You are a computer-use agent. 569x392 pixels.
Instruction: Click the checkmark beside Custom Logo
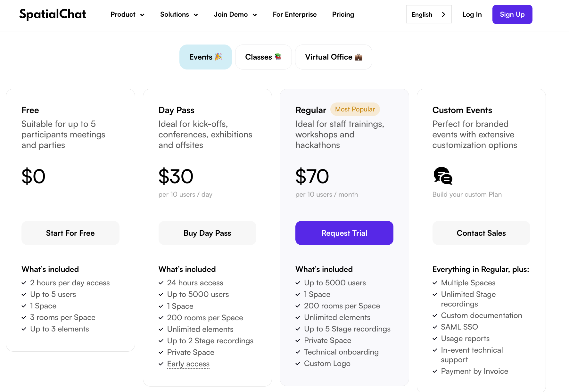click(298, 363)
